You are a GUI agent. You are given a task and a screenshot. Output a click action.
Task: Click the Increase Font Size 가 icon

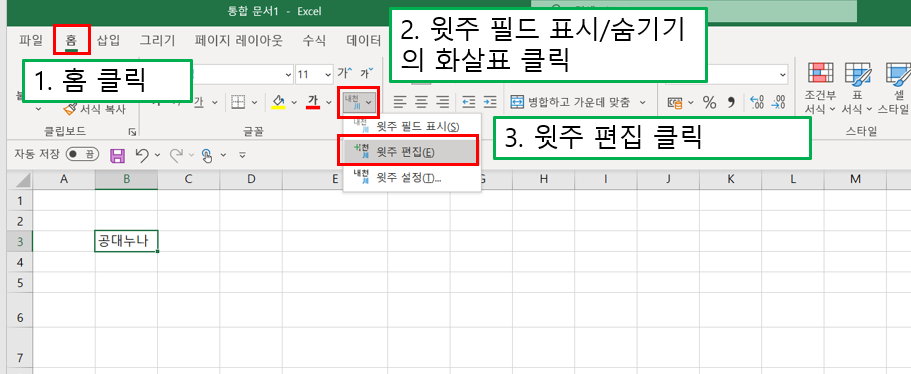pyautogui.click(x=345, y=74)
